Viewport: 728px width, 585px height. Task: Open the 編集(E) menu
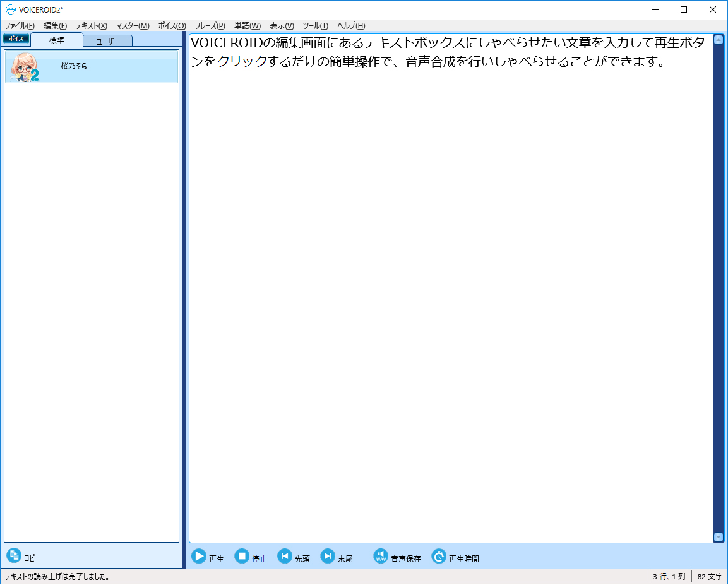[x=56, y=25]
